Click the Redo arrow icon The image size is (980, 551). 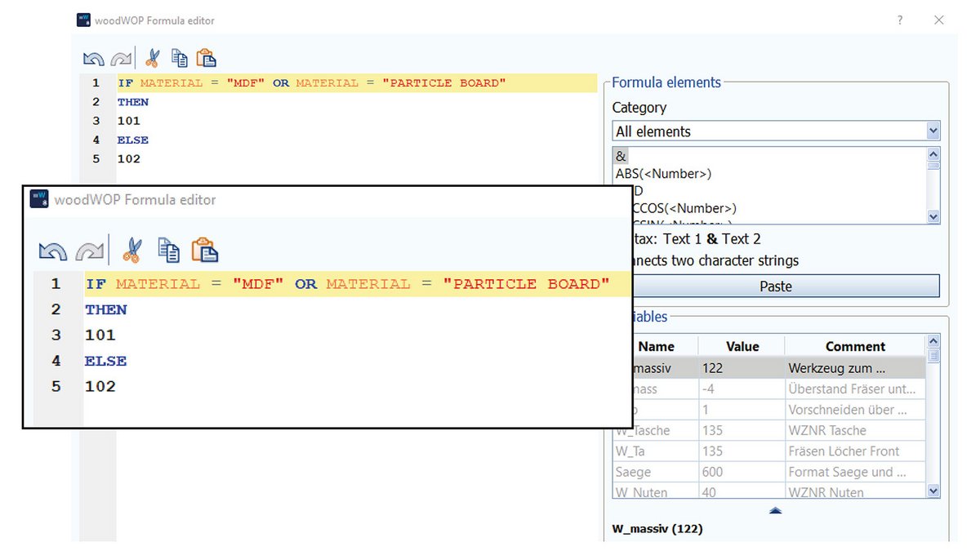coord(122,58)
